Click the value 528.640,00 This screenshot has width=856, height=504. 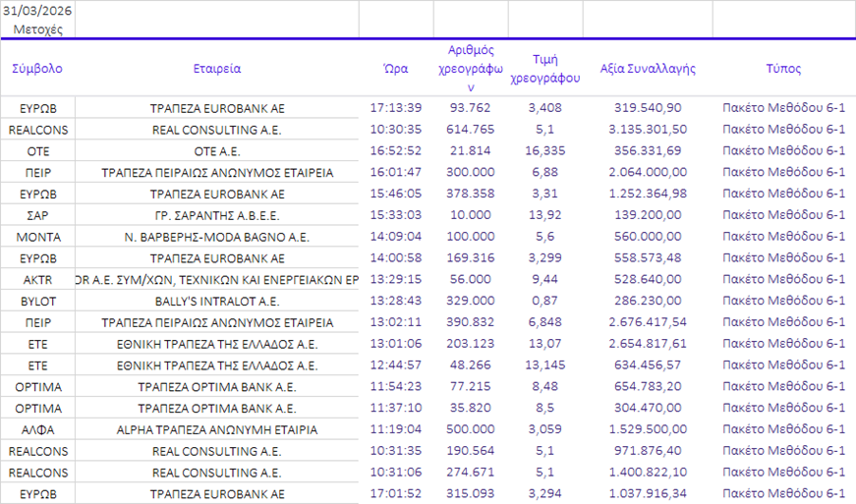coord(648,279)
